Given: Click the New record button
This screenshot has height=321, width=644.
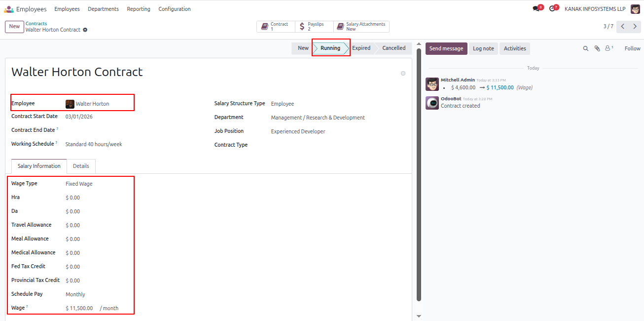Looking at the screenshot, I should [x=14, y=27].
